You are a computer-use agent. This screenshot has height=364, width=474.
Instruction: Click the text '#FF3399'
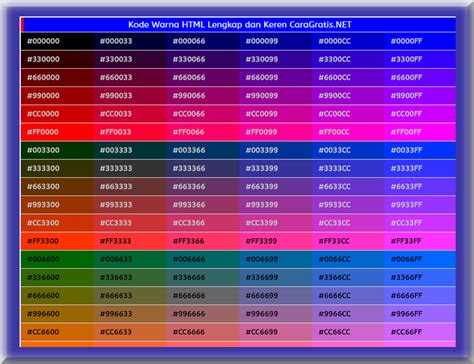pos(262,241)
